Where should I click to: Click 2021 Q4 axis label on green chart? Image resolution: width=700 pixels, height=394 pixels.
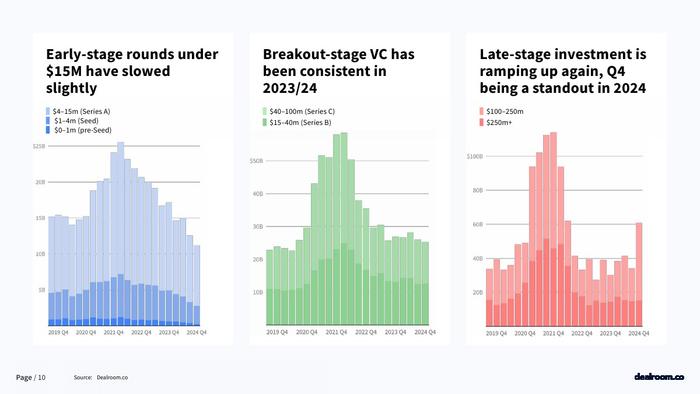(x=336, y=332)
